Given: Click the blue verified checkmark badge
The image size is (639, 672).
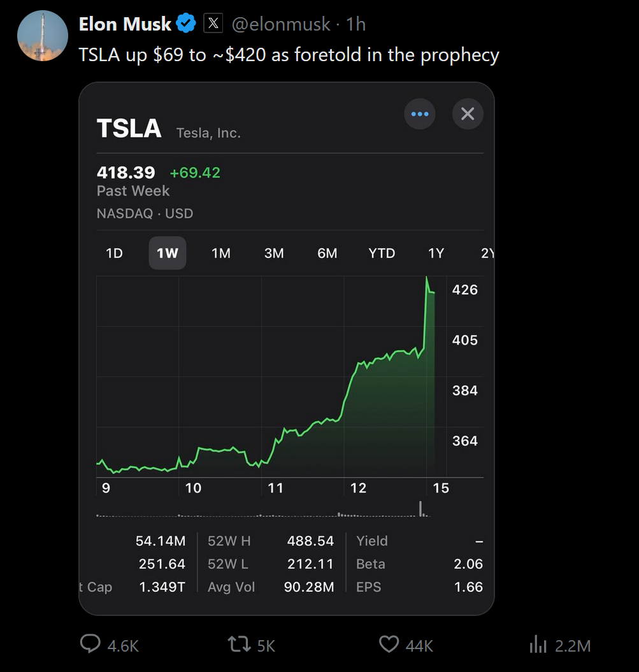Looking at the screenshot, I should [x=186, y=24].
